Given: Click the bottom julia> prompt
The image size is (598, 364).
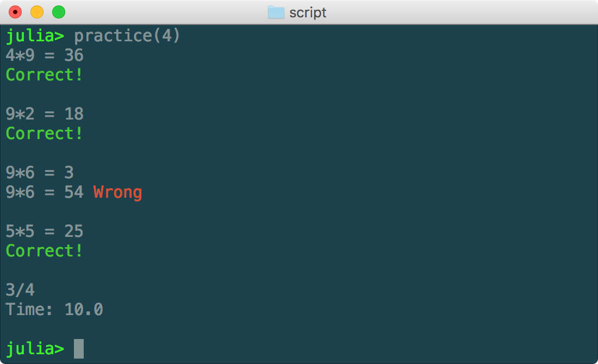Looking at the screenshot, I should click(x=35, y=349).
